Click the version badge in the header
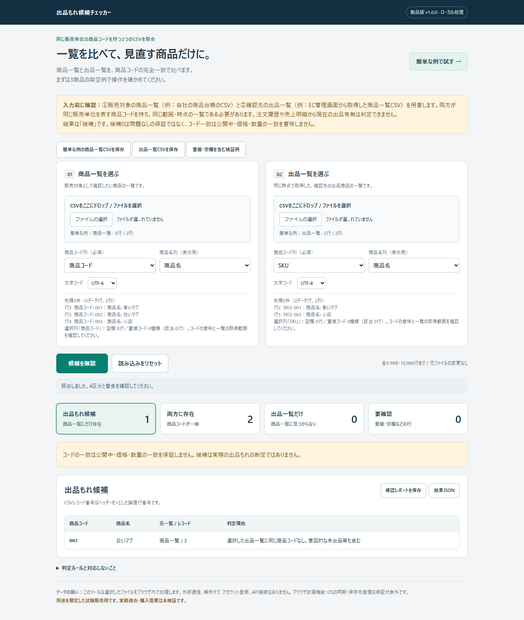Image resolution: width=524 pixels, height=620 pixels. click(x=437, y=12)
